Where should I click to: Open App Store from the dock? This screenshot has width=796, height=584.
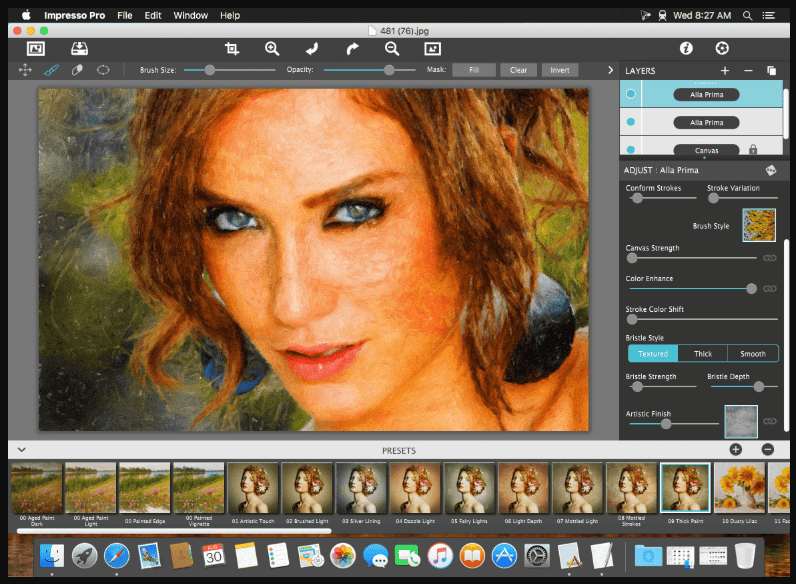pyautogui.click(x=504, y=556)
